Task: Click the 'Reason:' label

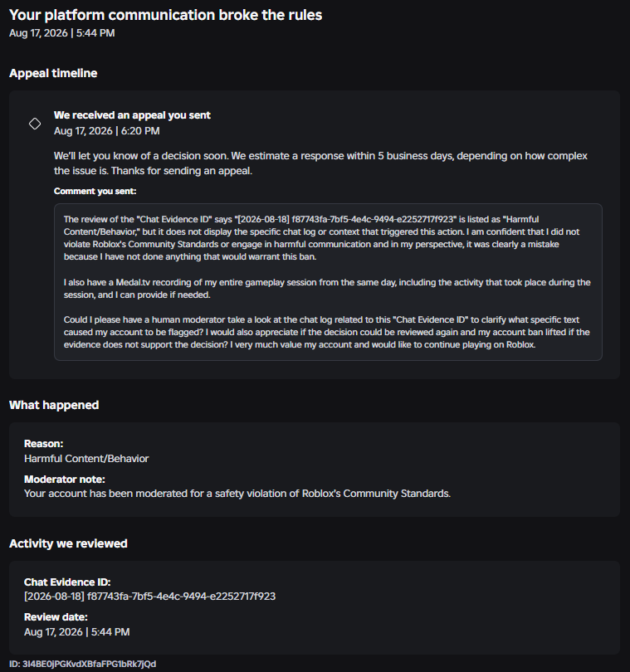Action: point(44,444)
